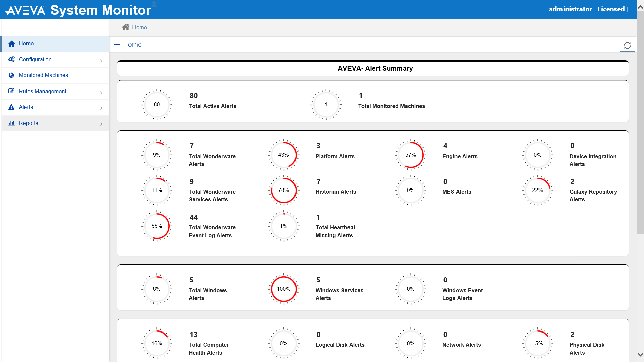
Task: Click the 100% Windows Services Alerts gauge
Action: tap(284, 289)
